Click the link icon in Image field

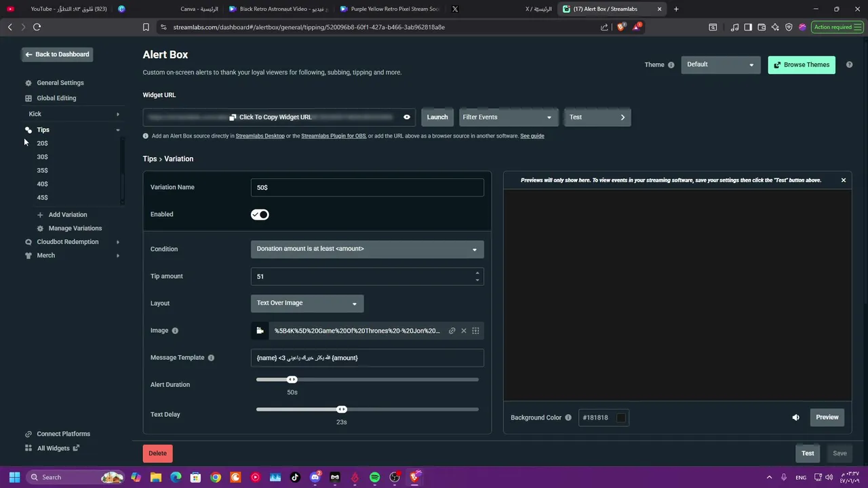coord(452,331)
